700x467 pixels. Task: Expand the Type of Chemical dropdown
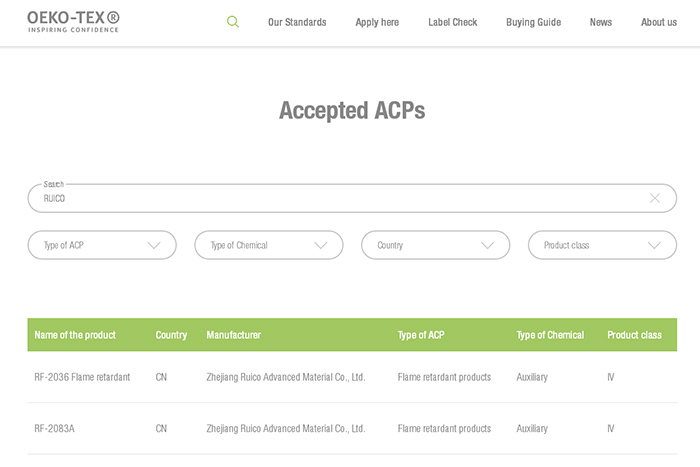point(268,245)
